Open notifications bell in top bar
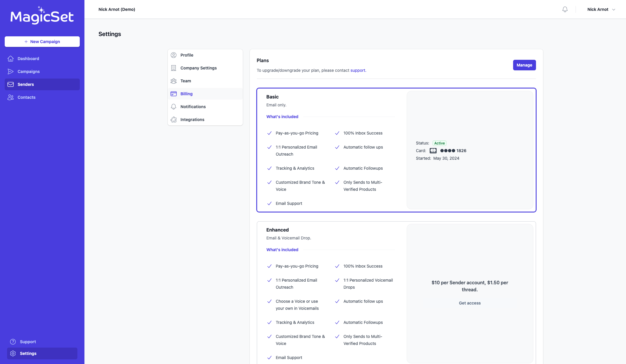Screen dimensions: 626x364 point(565,9)
